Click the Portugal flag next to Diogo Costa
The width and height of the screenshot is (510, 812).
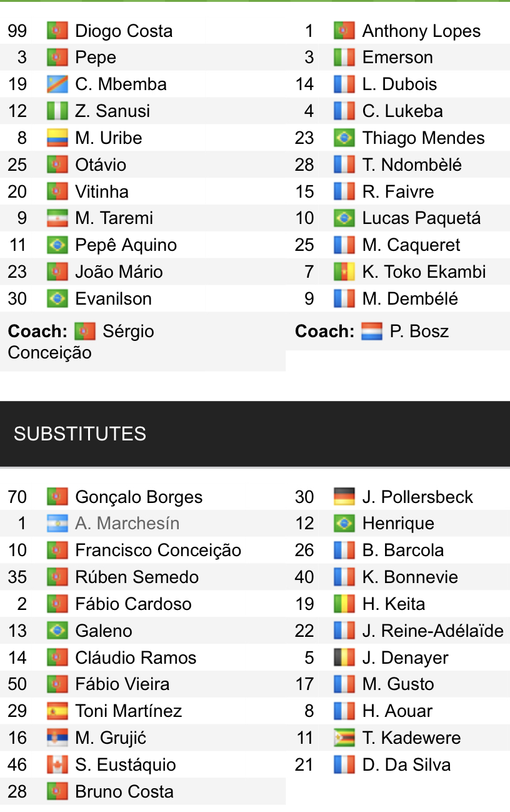[x=57, y=31]
